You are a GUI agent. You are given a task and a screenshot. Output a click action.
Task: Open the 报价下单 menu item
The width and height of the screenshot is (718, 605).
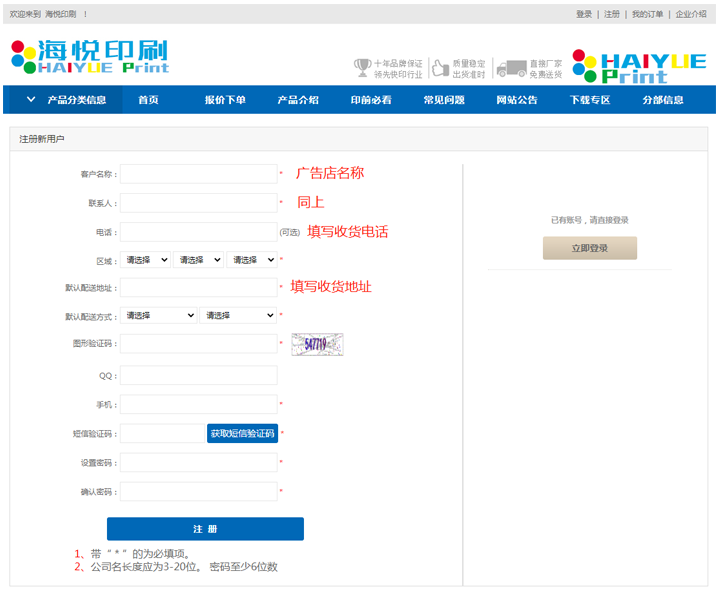(225, 100)
